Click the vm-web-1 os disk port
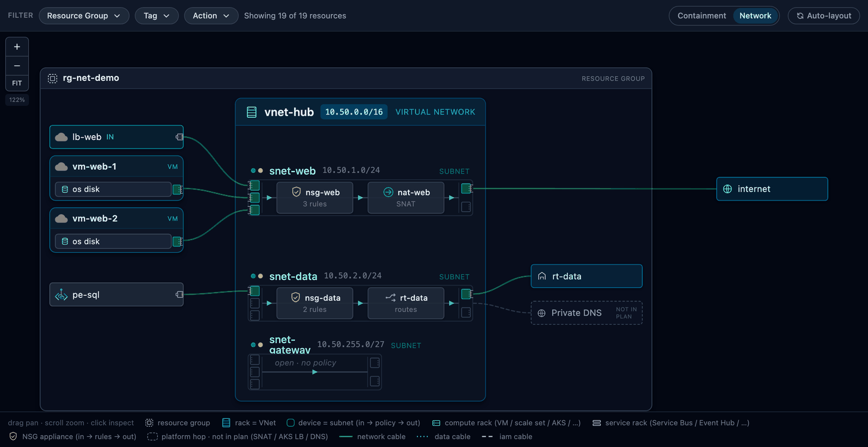The height and width of the screenshot is (447, 868). pos(177,189)
